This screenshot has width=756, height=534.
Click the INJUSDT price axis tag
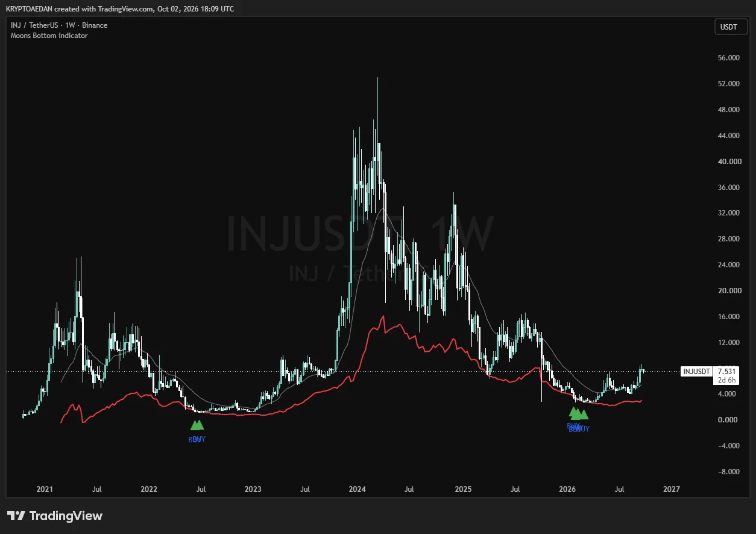696,372
